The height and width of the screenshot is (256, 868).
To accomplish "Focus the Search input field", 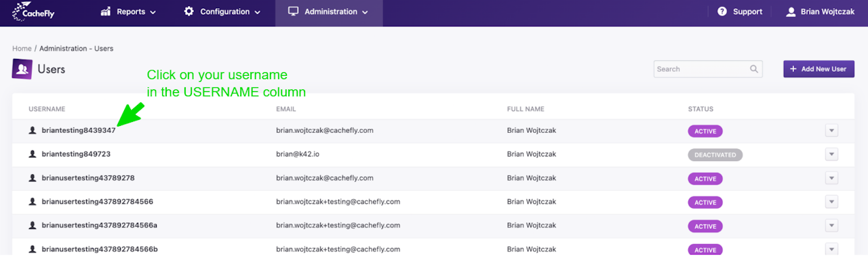I will click(x=708, y=69).
